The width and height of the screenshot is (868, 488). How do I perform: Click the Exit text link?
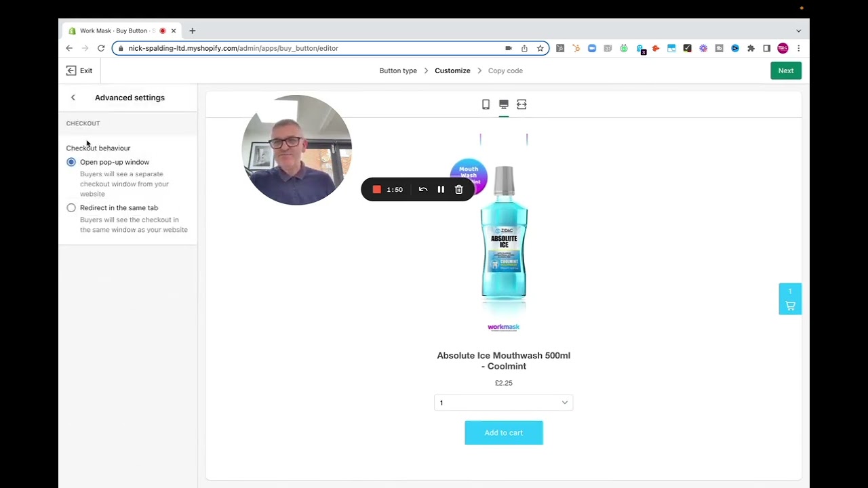tap(86, 70)
